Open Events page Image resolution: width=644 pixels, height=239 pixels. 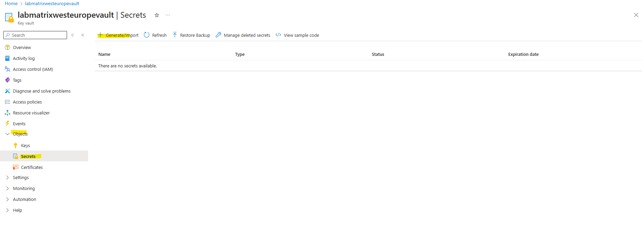(x=19, y=124)
